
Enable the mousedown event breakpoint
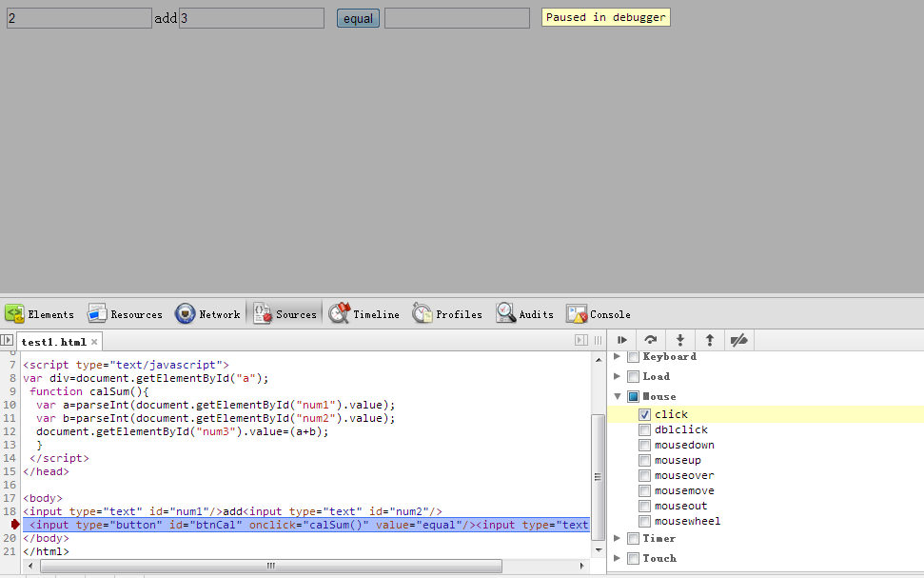click(645, 445)
